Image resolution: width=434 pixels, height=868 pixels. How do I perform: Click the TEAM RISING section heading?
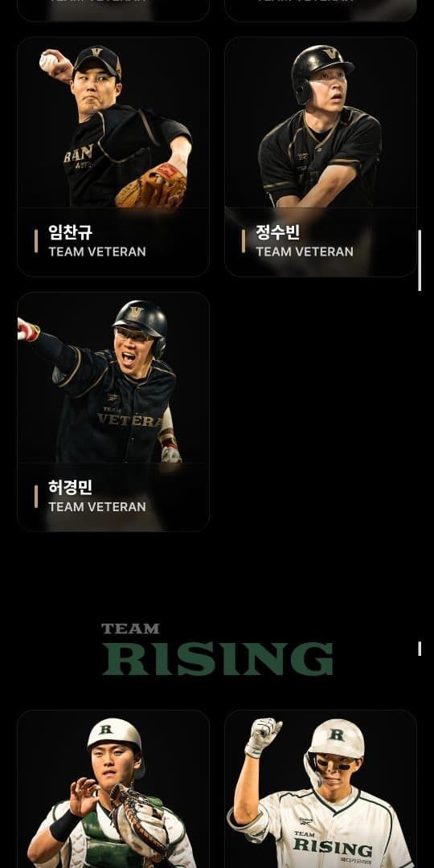217,650
